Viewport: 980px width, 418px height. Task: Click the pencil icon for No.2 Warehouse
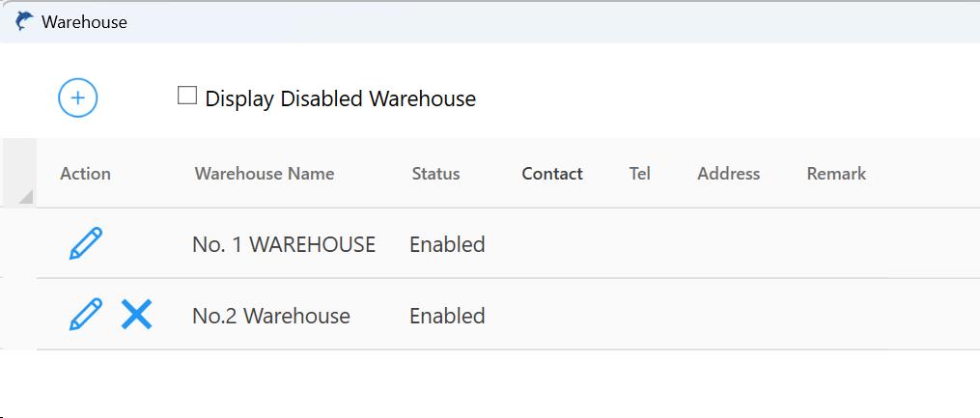86,314
